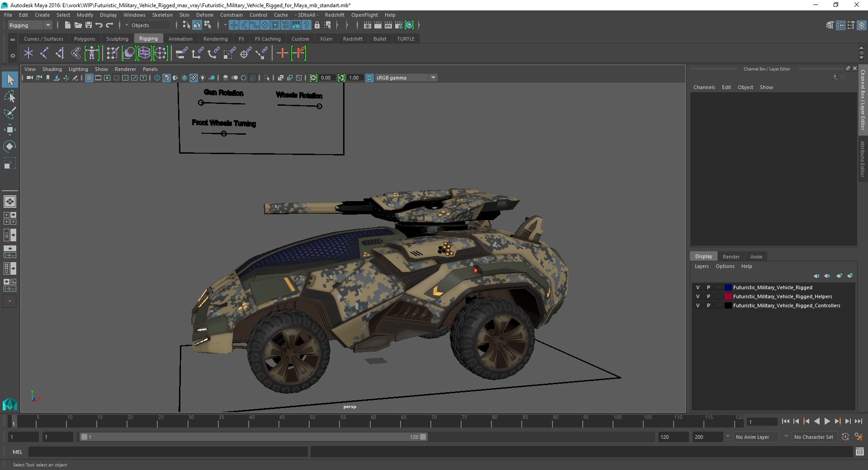Go to start of playback range
The height and width of the screenshot is (470, 868).
point(785,421)
